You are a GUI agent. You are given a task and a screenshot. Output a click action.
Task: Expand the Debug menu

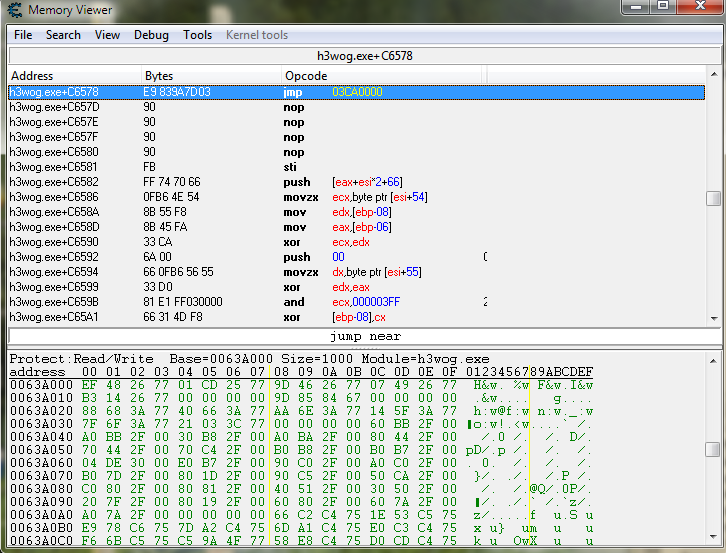151,35
